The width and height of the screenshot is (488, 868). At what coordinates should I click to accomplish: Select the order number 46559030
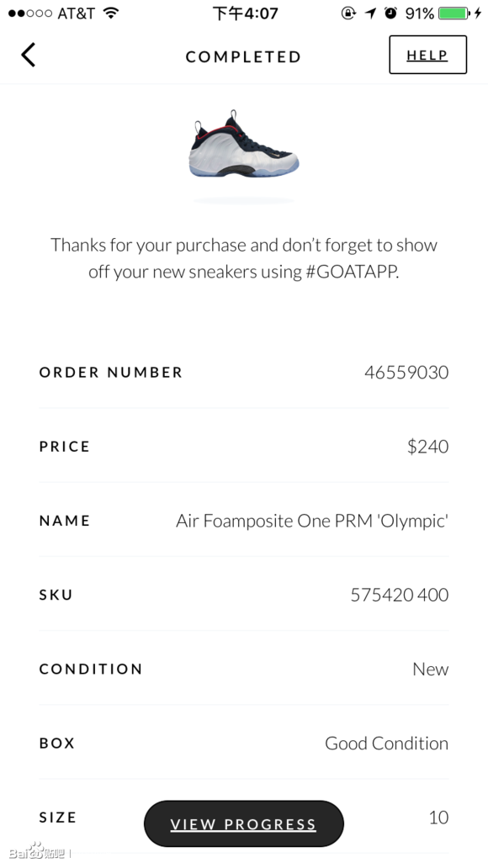[x=406, y=372]
